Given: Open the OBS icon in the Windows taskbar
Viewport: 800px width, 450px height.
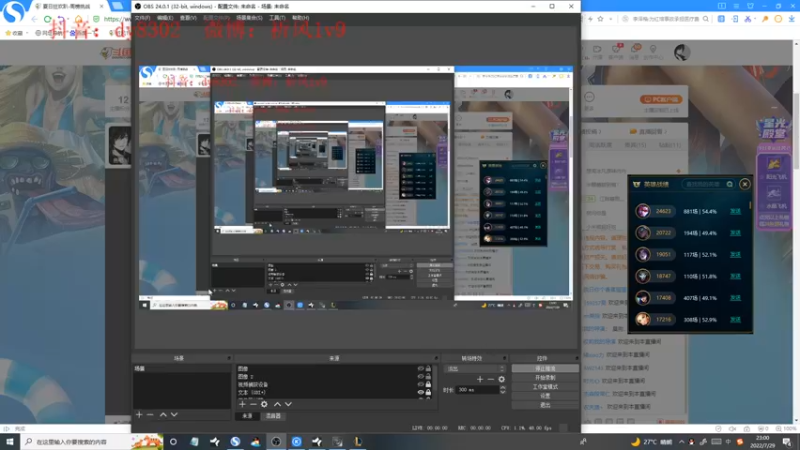Looking at the screenshot, I should [x=276, y=442].
